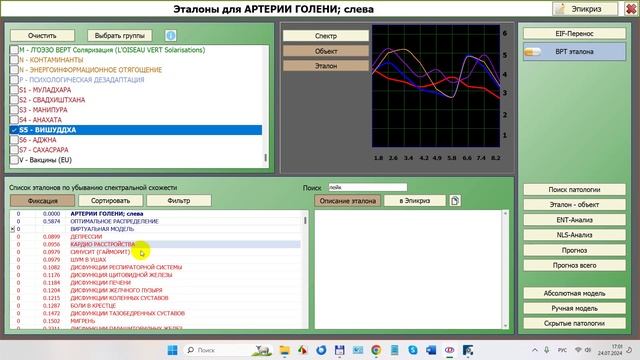640x360 pixels.
Task: Open the blue swirl browser icon in taskbar
Action: (321, 350)
